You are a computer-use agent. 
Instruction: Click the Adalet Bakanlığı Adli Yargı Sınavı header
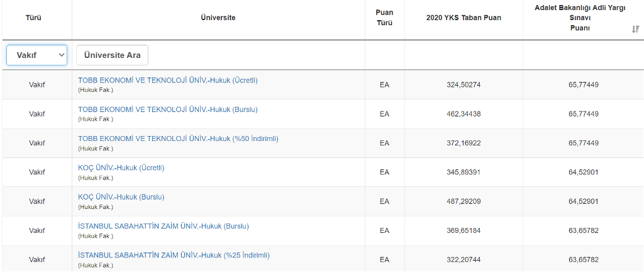click(x=580, y=18)
